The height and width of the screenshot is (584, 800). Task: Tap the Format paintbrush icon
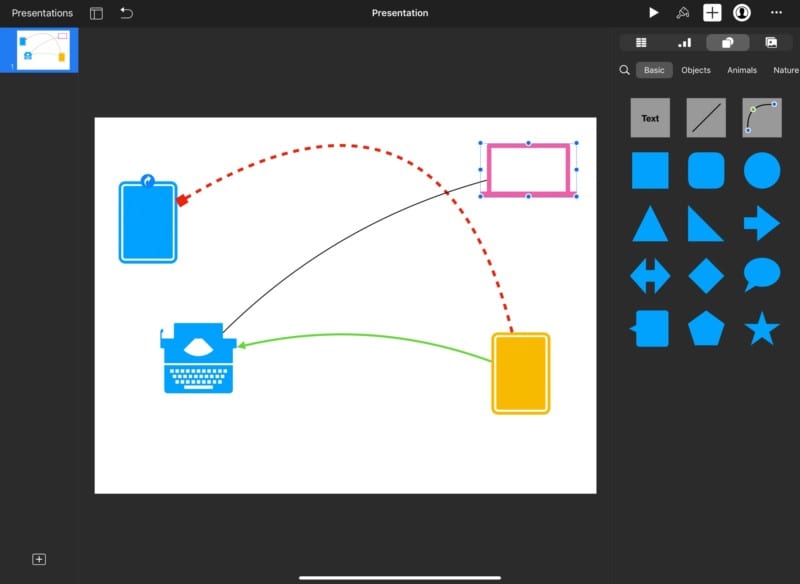point(681,12)
